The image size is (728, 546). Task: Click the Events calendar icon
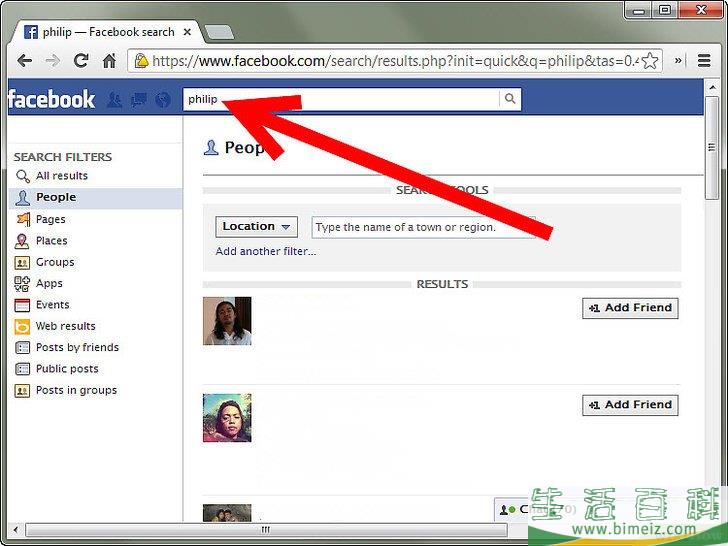point(22,305)
